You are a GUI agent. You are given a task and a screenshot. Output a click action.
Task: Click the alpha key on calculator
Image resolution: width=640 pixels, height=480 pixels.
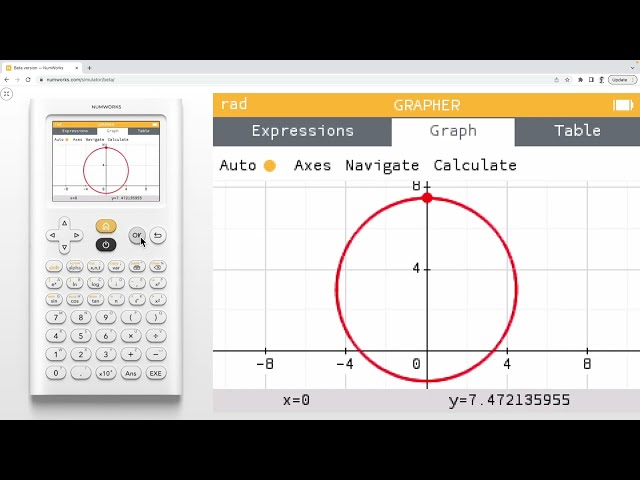tap(75, 267)
